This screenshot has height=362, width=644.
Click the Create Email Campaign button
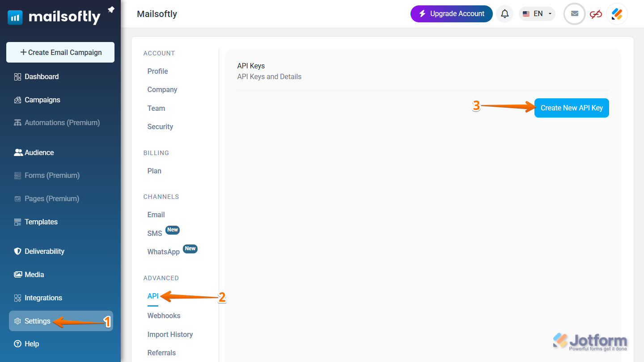[x=60, y=52]
